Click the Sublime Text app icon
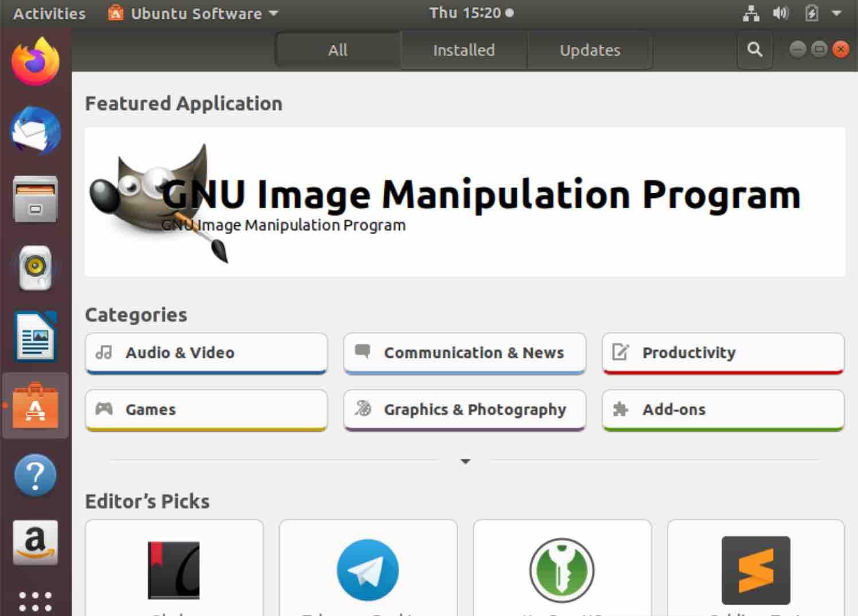Viewport: 858px width, 616px height. [756, 570]
